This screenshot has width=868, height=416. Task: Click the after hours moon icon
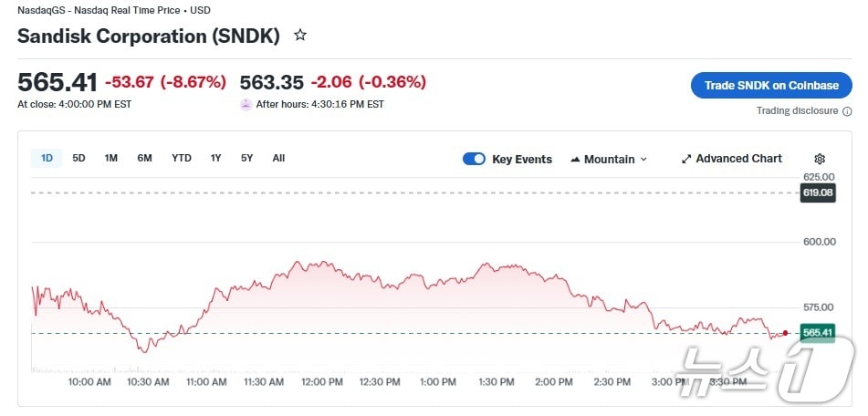[x=246, y=104]
